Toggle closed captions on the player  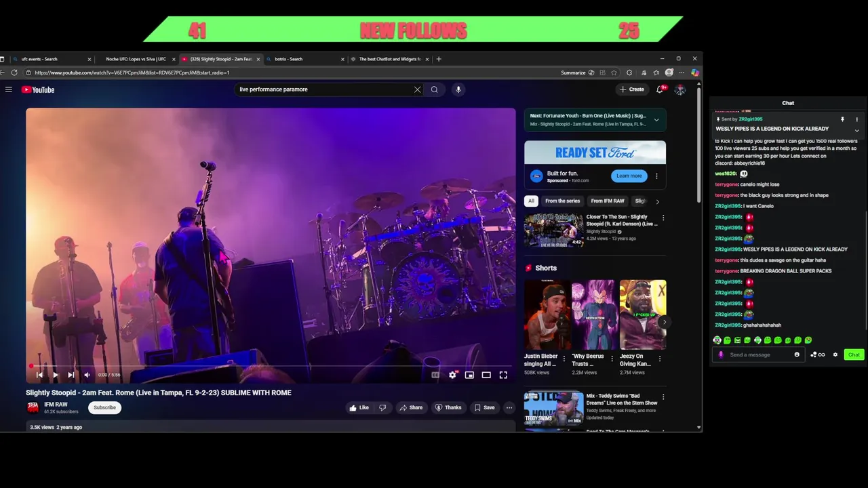[x=435, y=375]
